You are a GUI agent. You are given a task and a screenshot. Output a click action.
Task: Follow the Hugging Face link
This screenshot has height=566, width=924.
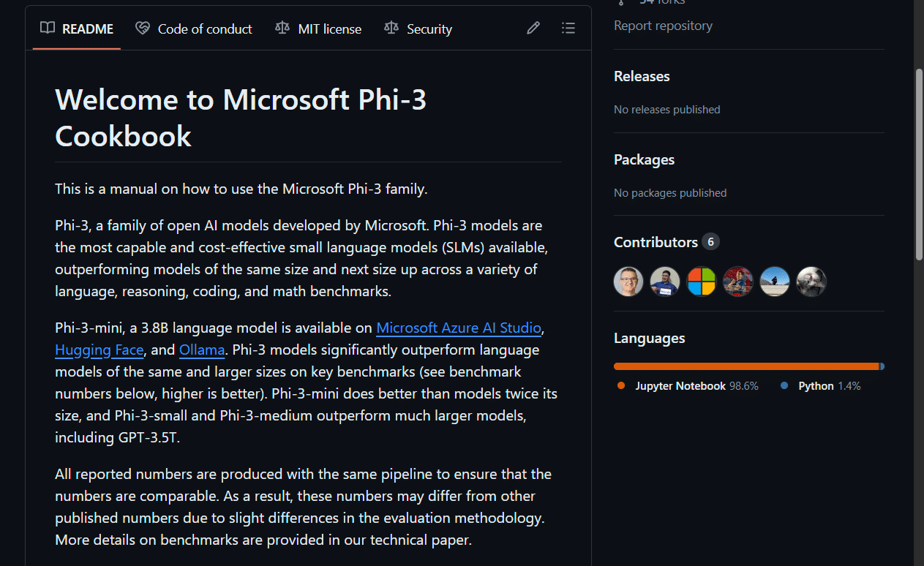coord(99,350)
